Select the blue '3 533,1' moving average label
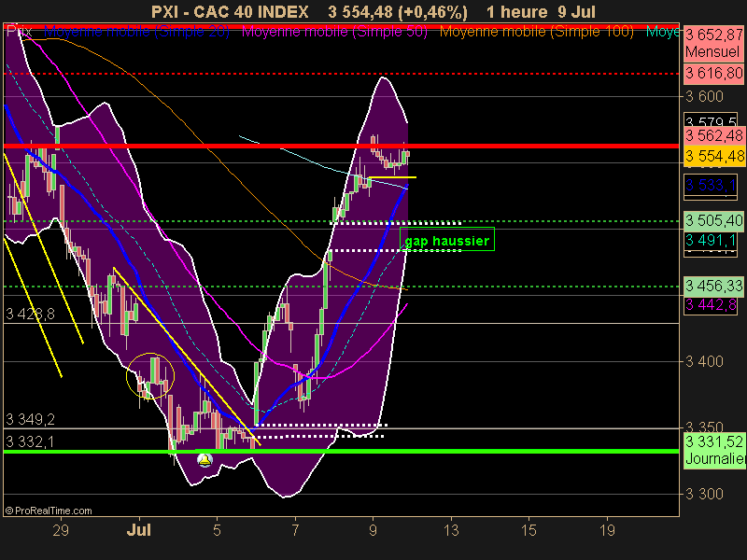 point(711,185)
